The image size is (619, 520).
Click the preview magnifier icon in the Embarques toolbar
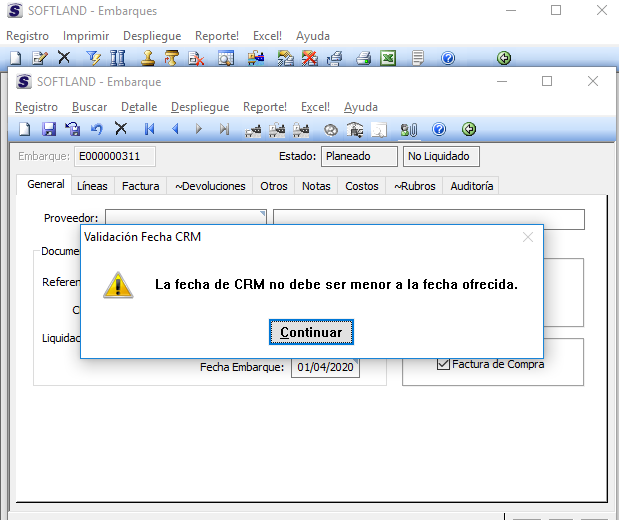tap(226, 58)
